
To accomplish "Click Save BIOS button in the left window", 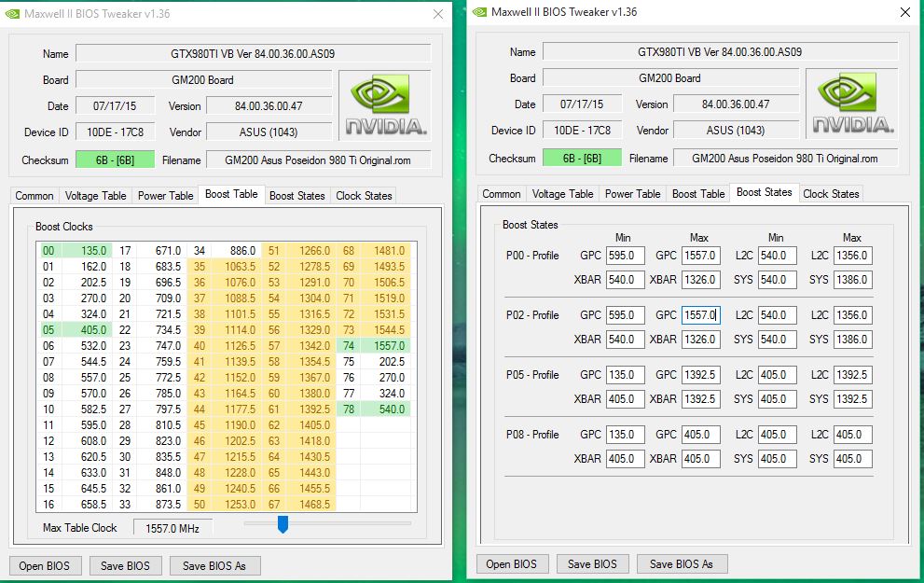I will tap(125, 566).
